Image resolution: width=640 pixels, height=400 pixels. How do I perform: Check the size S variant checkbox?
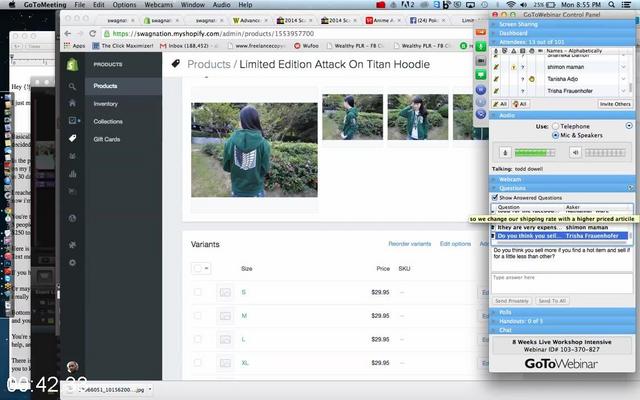[198, 292]
